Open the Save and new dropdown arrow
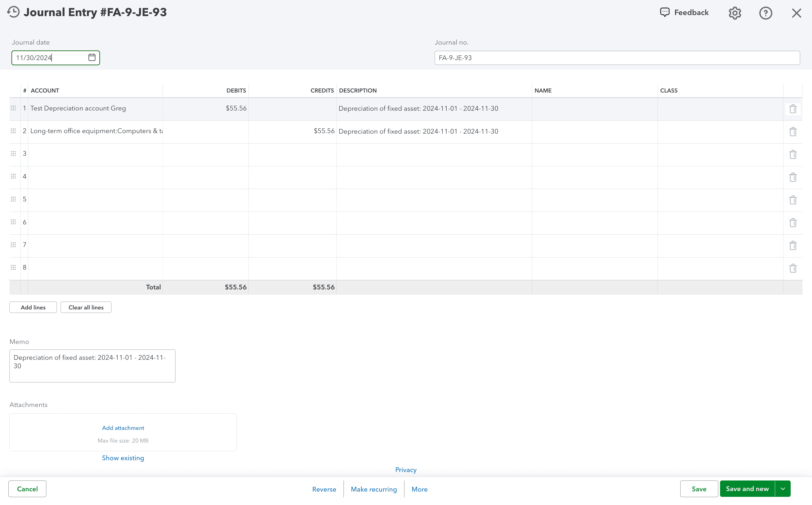812x505 pixels. [x=783, y=488]
